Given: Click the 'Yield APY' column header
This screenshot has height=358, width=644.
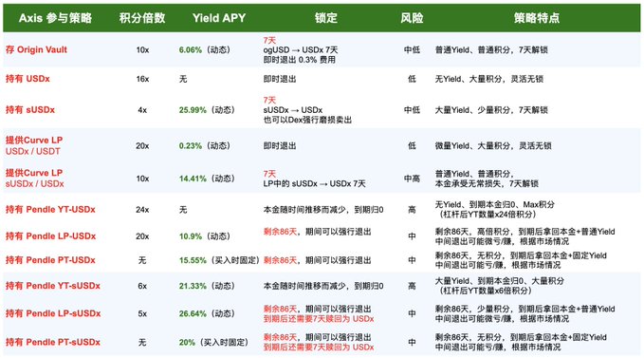Looking at the screenshot, I should 219,18.
